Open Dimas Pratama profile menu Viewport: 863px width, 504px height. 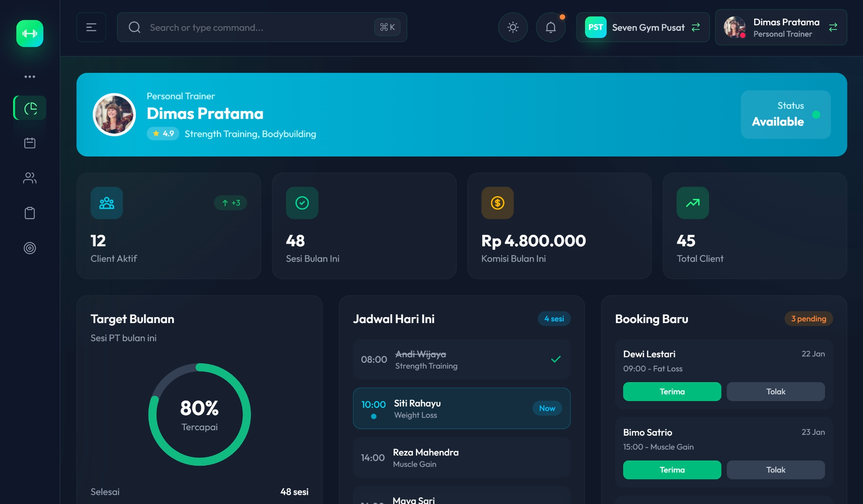click(781, 27)
